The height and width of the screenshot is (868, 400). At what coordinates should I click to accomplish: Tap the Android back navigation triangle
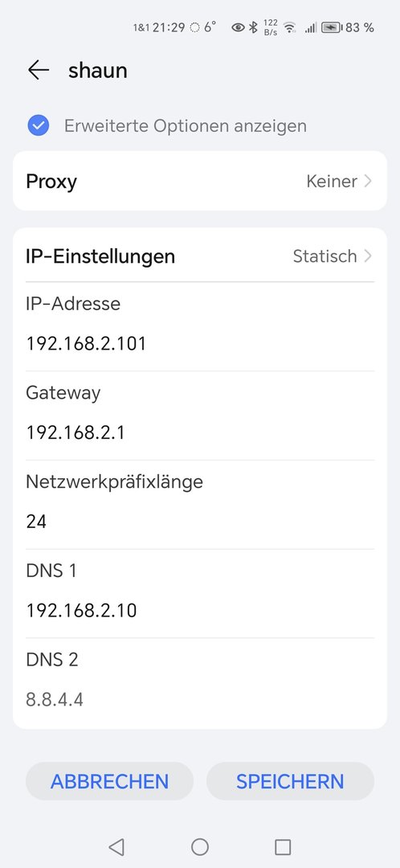point(116,847)
